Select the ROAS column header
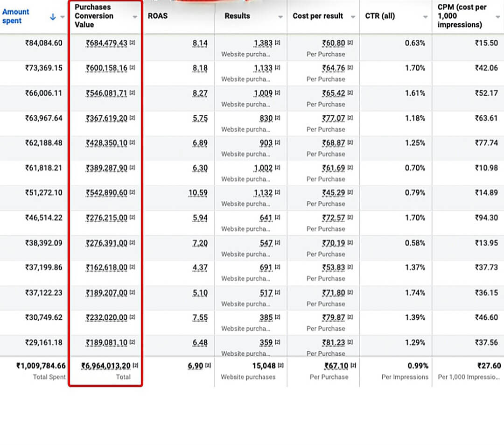Image resolution: width=504 pixels, height=445 pixels. coord(158,16)
